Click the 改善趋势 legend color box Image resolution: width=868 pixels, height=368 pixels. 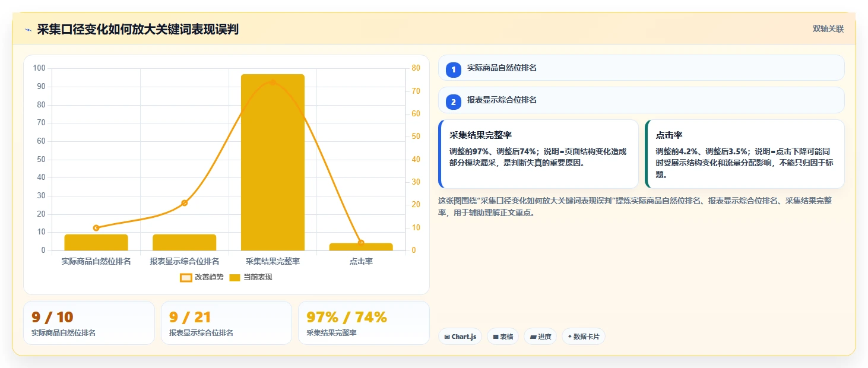186,277
